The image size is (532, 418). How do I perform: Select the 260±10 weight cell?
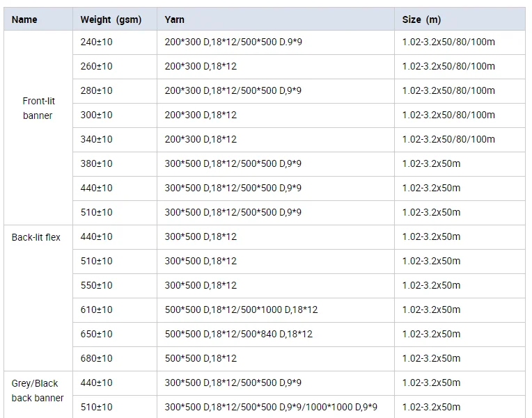pyautogui.click(x=115, y=67)
